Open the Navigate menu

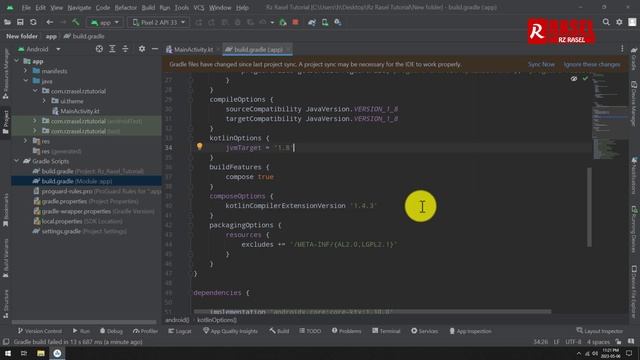tap(79, 8)
